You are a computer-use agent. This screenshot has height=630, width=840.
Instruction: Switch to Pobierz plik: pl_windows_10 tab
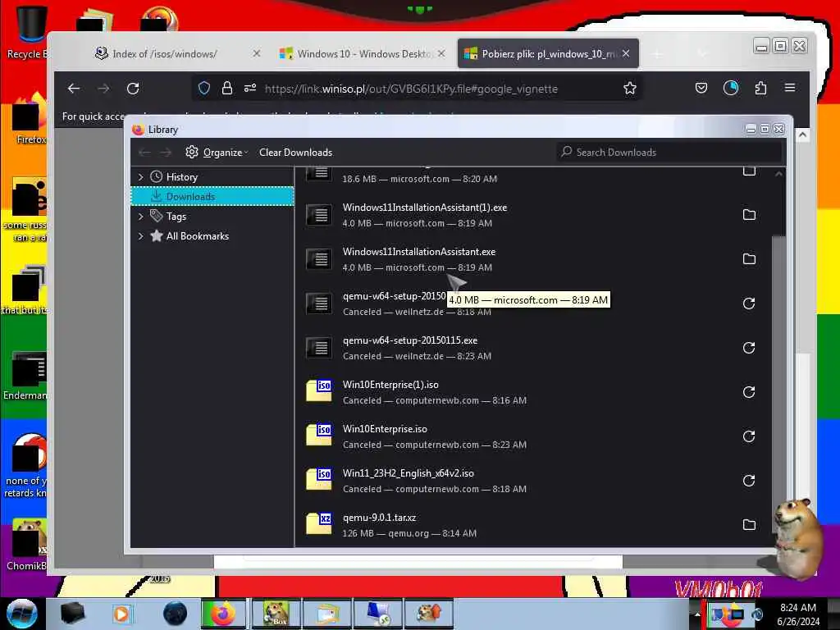(x=547, y=54)
